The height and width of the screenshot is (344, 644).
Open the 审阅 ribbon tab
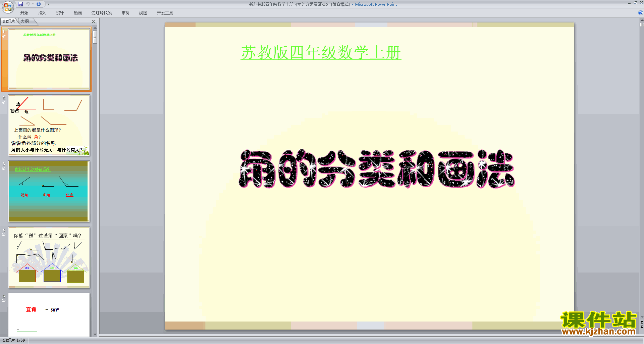point(125,13)
